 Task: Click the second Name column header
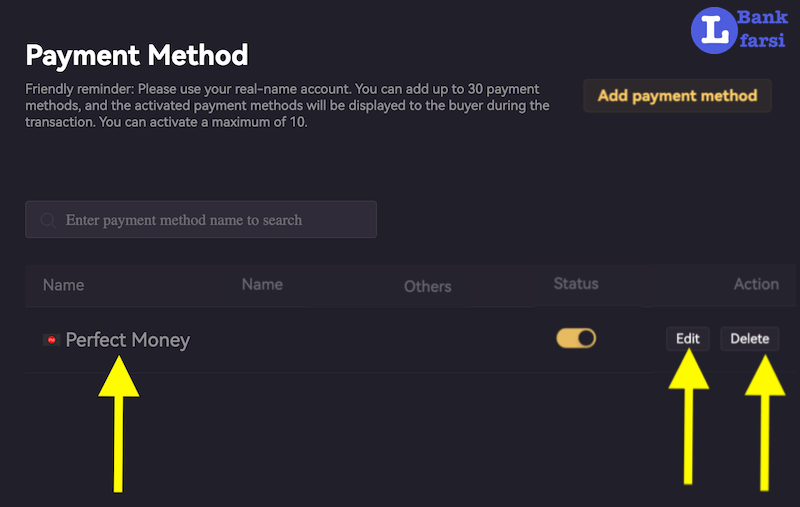click(262, 285)
